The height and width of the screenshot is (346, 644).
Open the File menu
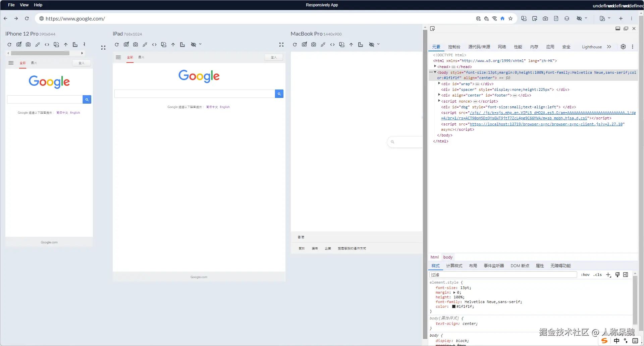(x=11, y=5)
